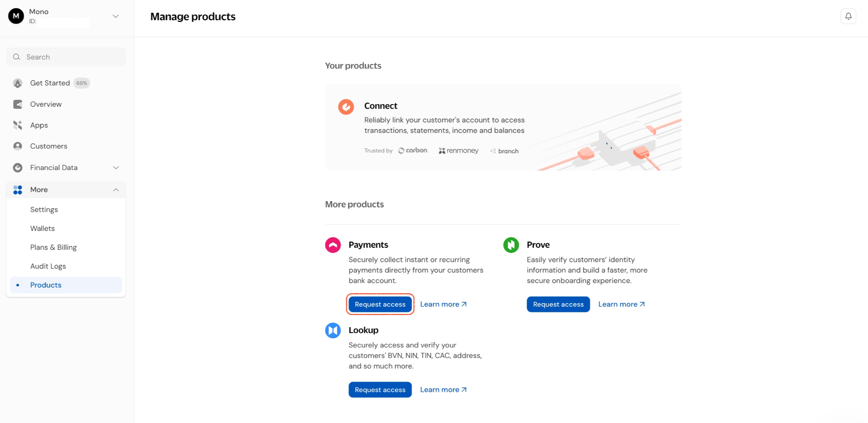Image resolution: width=868 pixels, height=423 pixels.
Task: Click the notification bell icon
Action: click(848, 16)
